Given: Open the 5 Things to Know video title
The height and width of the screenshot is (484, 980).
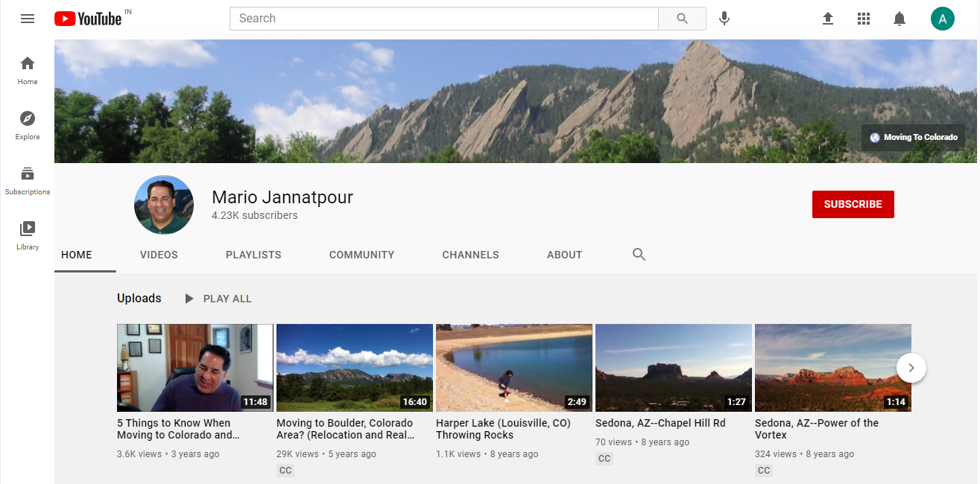Looking at the screenshot, I should point(178,429).
